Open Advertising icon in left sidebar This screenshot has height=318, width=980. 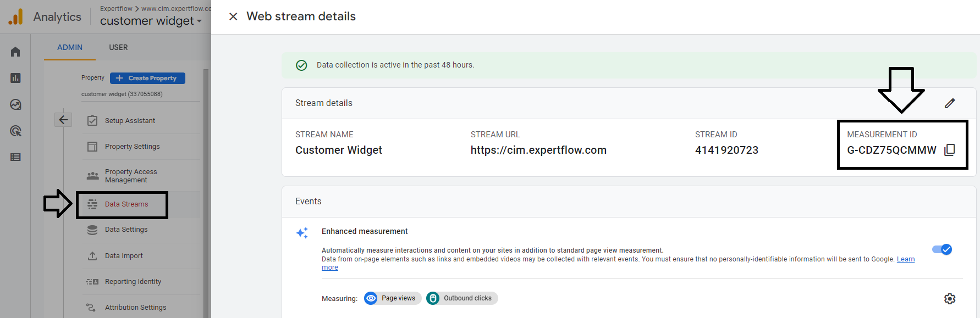pyautogui.click(x=15, y=131)
